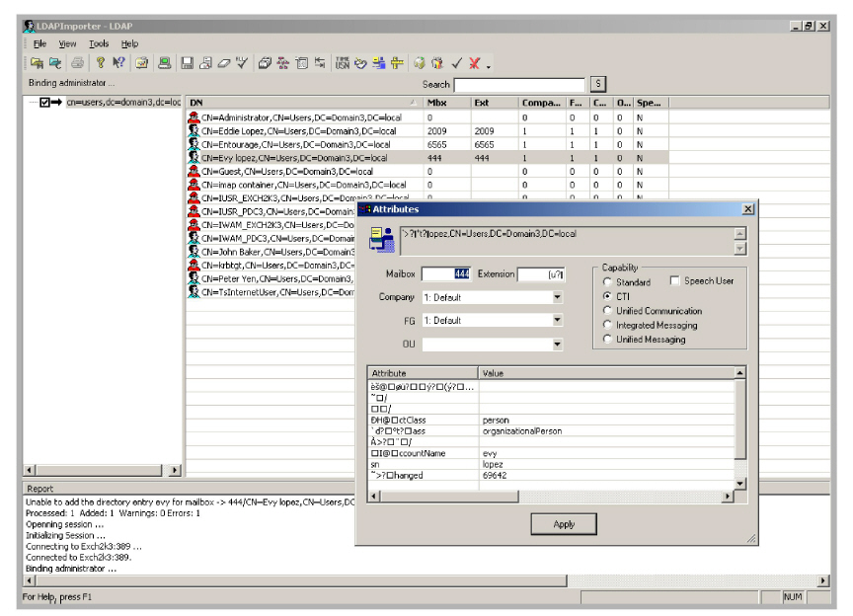Click the Ext column header

pos(495,103)
